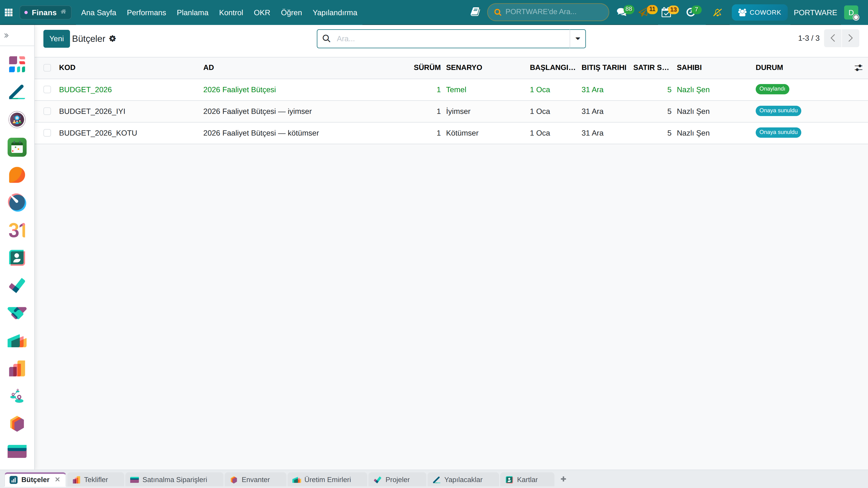
Task: Open the Planlama menu
Action: [x=192, y=12]
